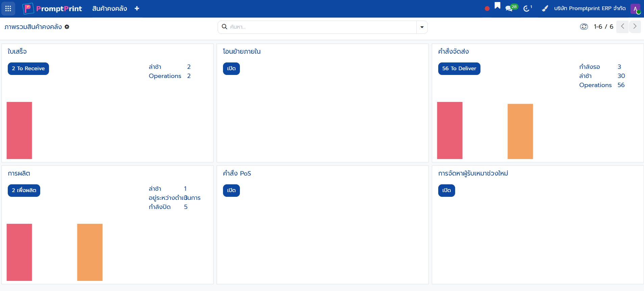Click ล่าช้า link in การผลิต card
Image resolution: width=644 pixels, height=291 pixels.
tap(155, 189)
